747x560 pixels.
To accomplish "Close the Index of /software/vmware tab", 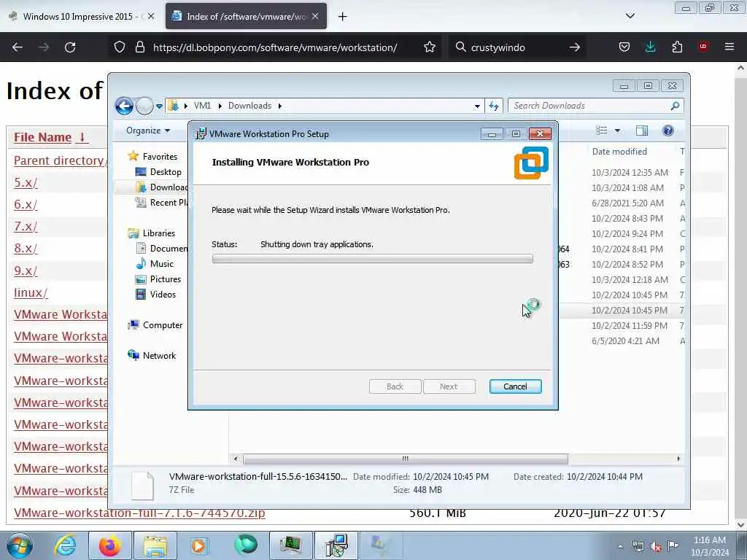I will pyautogui.click(x=315, y=16).
